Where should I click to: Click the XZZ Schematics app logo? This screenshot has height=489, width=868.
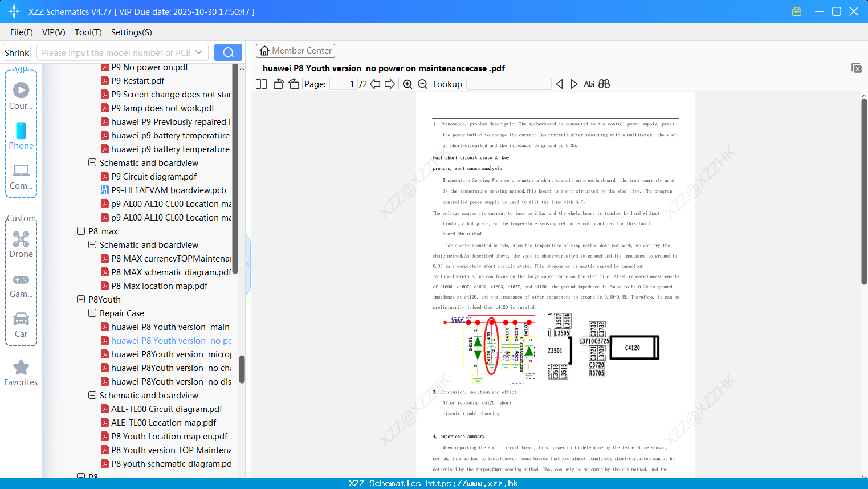click(x=14, y=11)
